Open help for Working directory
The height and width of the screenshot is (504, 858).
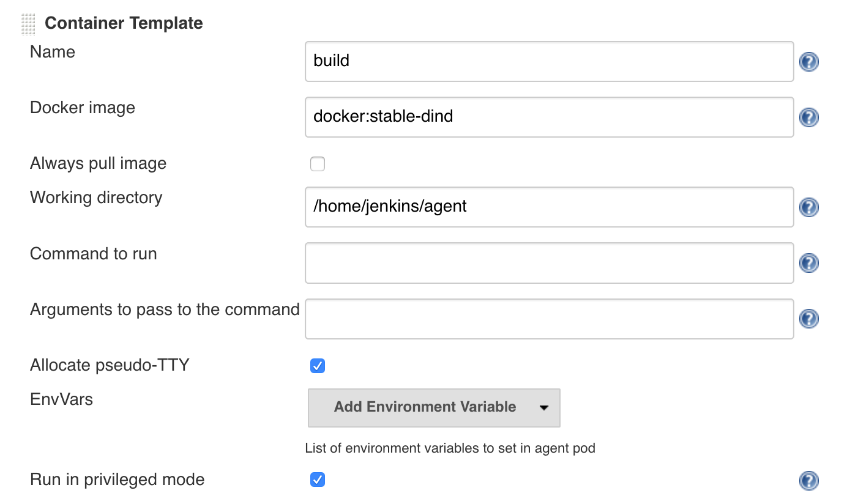tap(808, 207)
